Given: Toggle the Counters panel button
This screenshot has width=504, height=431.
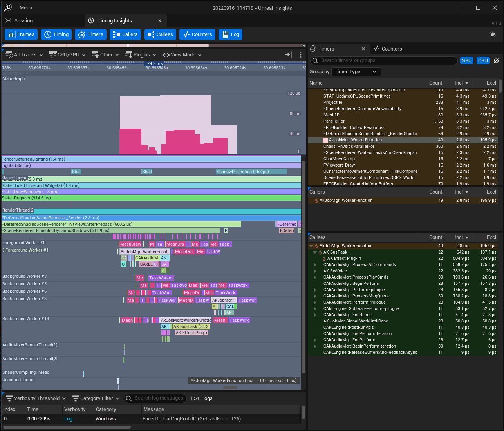Looking at the screenshot, I should click(x=197, y=34).
